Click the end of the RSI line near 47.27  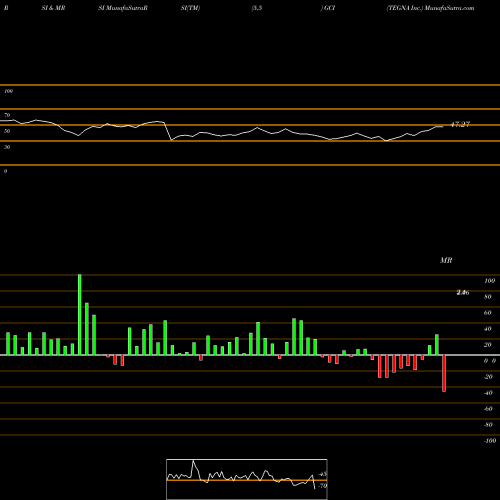(x=442, y=126)
